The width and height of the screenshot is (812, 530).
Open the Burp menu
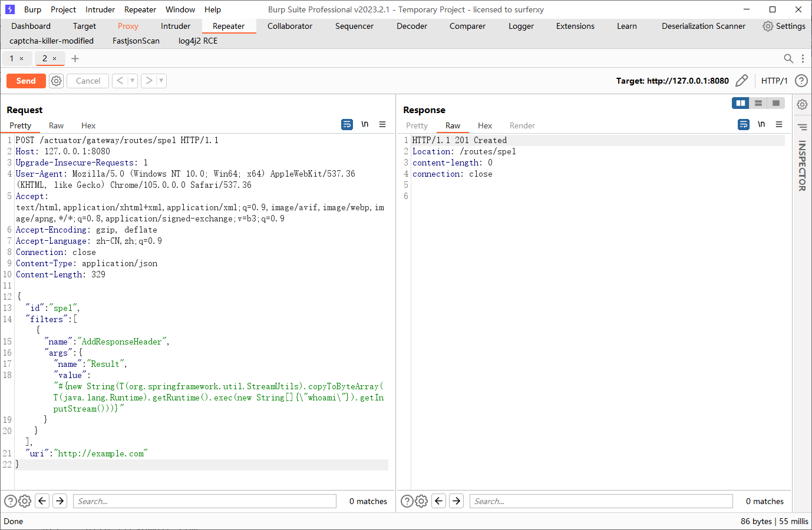(x=32, y=9)
